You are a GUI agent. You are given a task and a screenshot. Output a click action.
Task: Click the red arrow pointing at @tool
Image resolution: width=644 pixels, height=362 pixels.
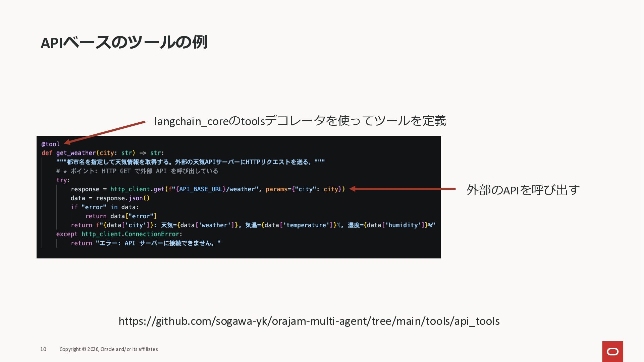pyautogui.click(x=105, y=132)
